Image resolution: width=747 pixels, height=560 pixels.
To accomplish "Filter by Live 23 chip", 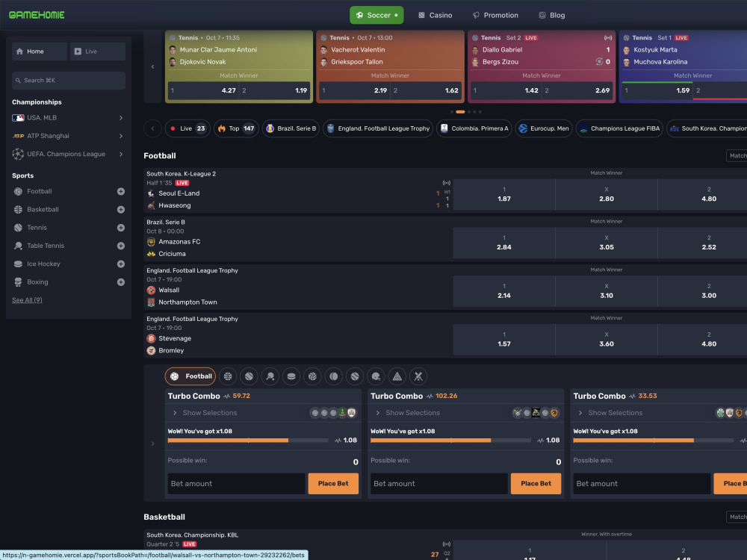I will (187, 128).
